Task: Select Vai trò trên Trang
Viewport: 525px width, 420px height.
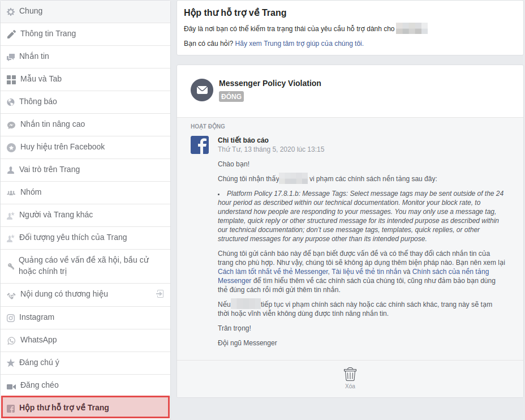Action: (85, 170)
